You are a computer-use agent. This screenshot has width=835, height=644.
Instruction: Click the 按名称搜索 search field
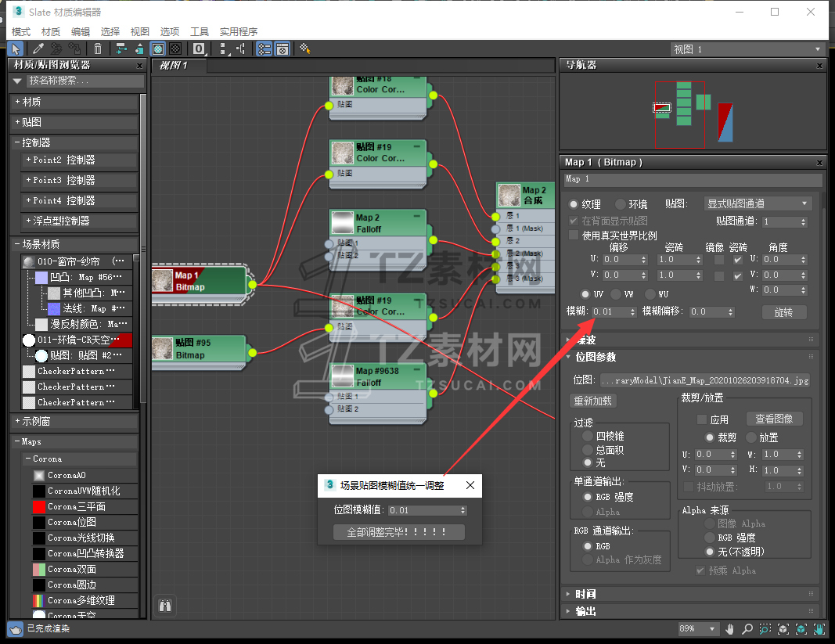pos(85,81)
